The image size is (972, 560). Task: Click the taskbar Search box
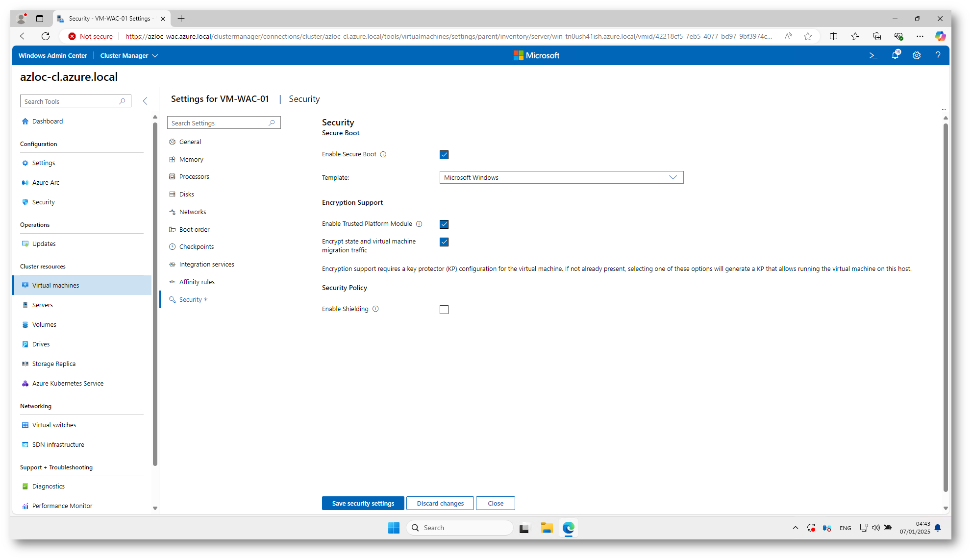pyautogui.click(x=460, y=528)
